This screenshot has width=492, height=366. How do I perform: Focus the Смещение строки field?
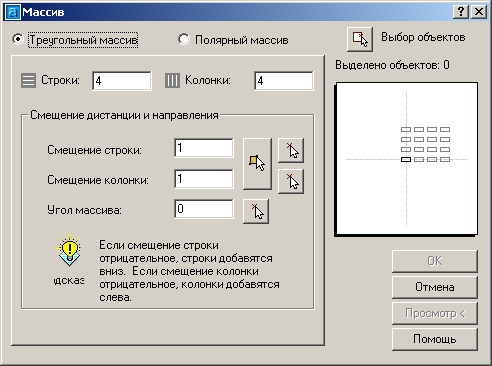click(204, 148)
